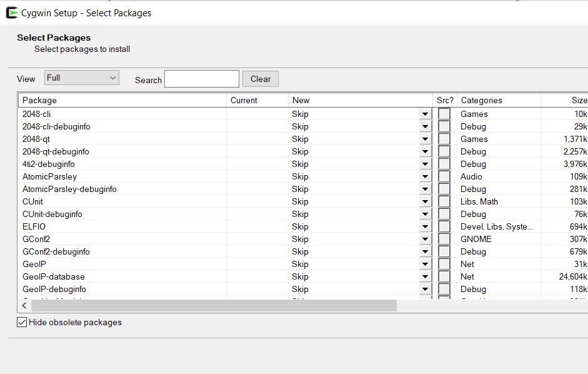Check the source box for 2048-cli-debuginfo

point(444,126)
